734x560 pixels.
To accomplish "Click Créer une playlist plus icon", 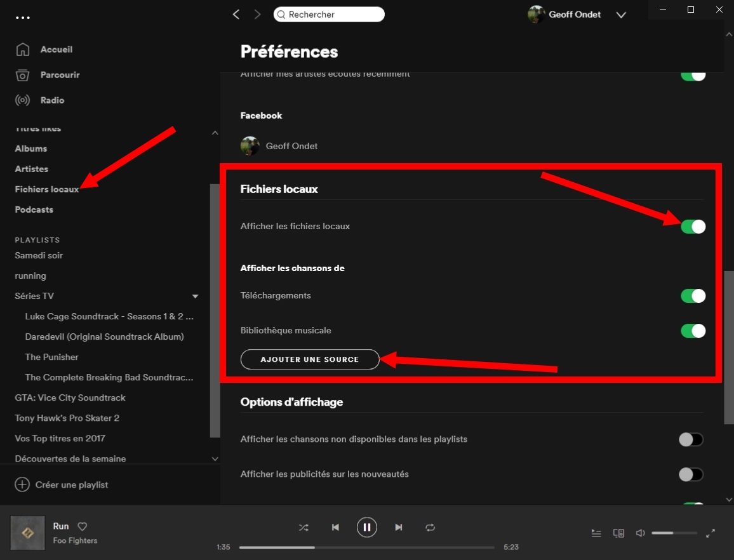I will [x=22, y=484].
